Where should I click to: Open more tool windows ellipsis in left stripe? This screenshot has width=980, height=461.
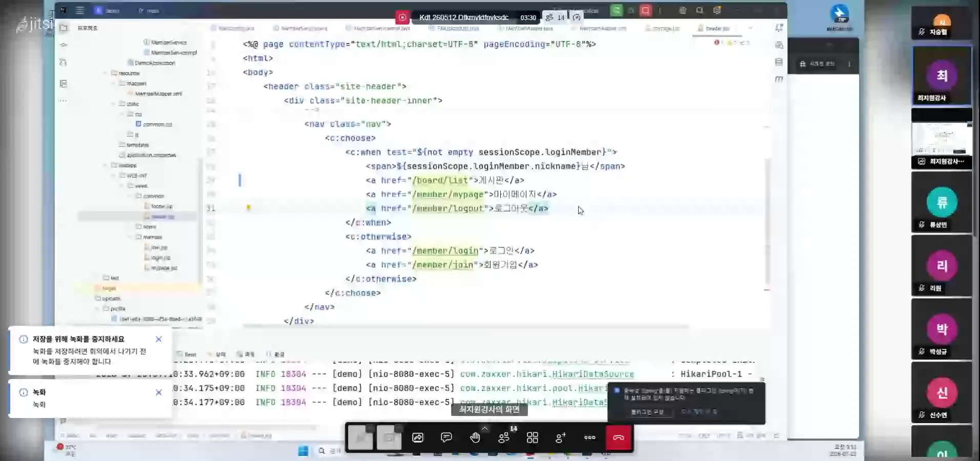(64, 100)
